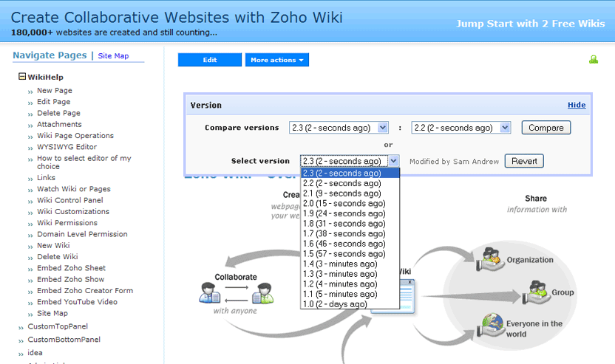Open the Delete Wiki page
The width and height of the screenshot is (615, 364).
click(57, 257)
